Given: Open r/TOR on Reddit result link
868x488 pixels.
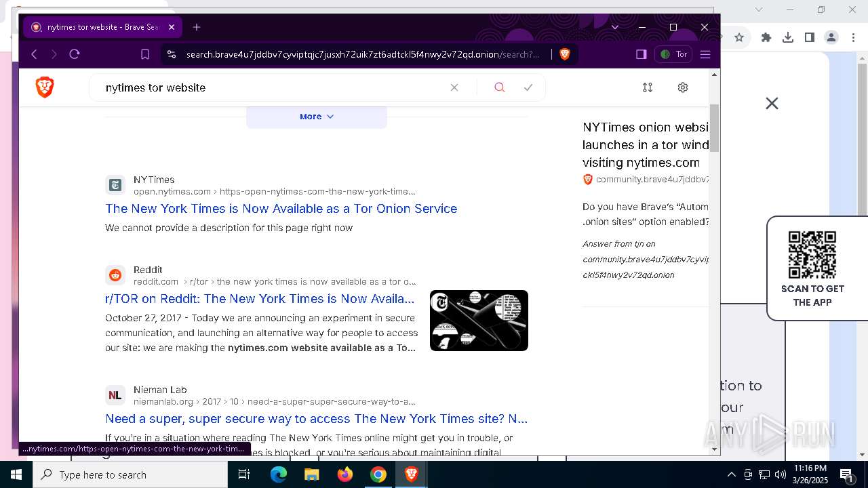Looking at the screenshot, I should (260, 299).
